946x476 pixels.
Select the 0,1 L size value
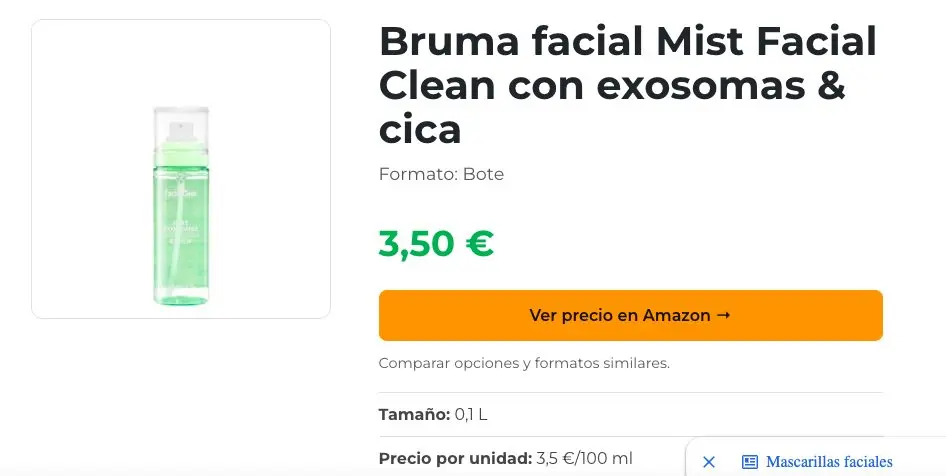point(471,414)
